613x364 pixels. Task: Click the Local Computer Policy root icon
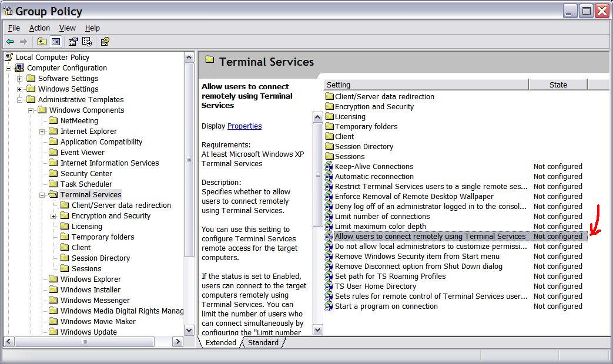(9, 57)
